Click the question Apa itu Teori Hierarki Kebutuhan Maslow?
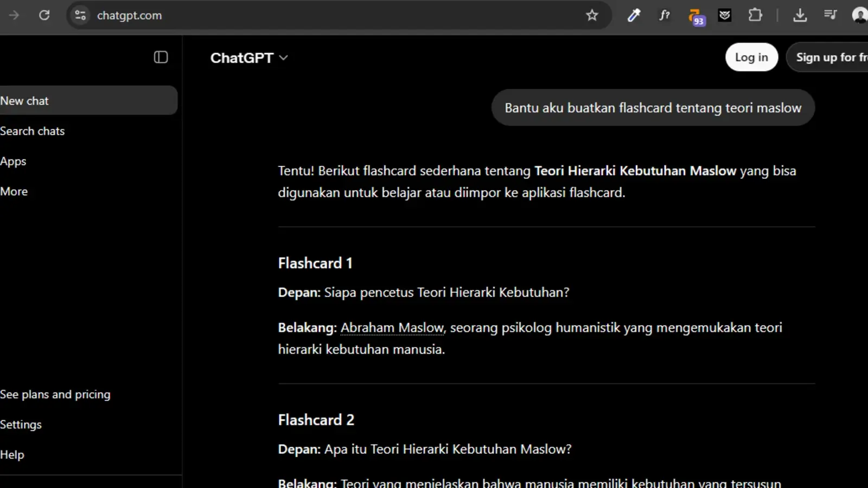 448,449
